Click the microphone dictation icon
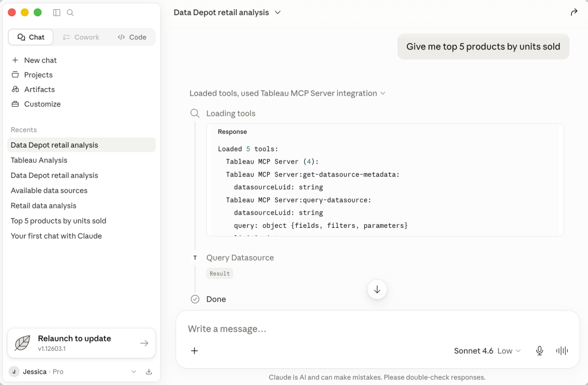 pos(539,351)
